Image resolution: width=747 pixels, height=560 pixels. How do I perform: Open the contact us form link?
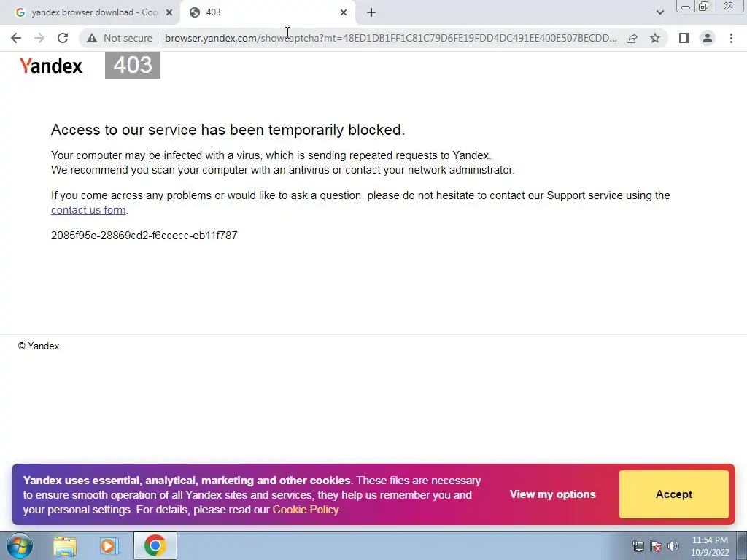(x=88, y=210)
